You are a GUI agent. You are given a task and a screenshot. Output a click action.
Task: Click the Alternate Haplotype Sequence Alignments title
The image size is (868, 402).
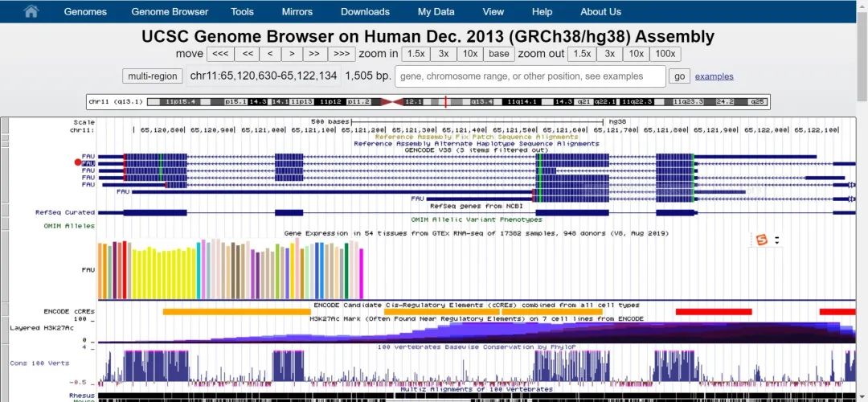click(x=476, y=143)
